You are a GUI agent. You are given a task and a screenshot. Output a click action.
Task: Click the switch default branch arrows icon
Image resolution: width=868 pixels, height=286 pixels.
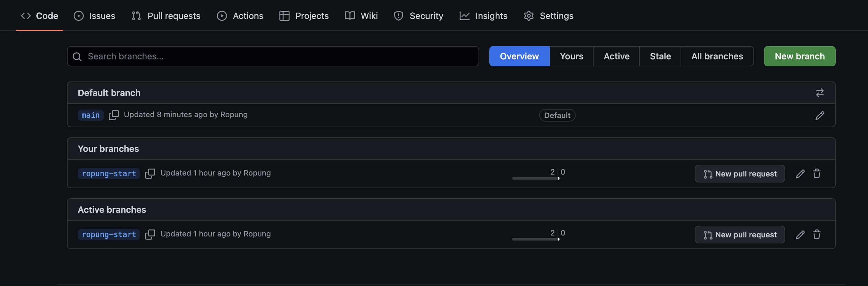click(819, 92)
